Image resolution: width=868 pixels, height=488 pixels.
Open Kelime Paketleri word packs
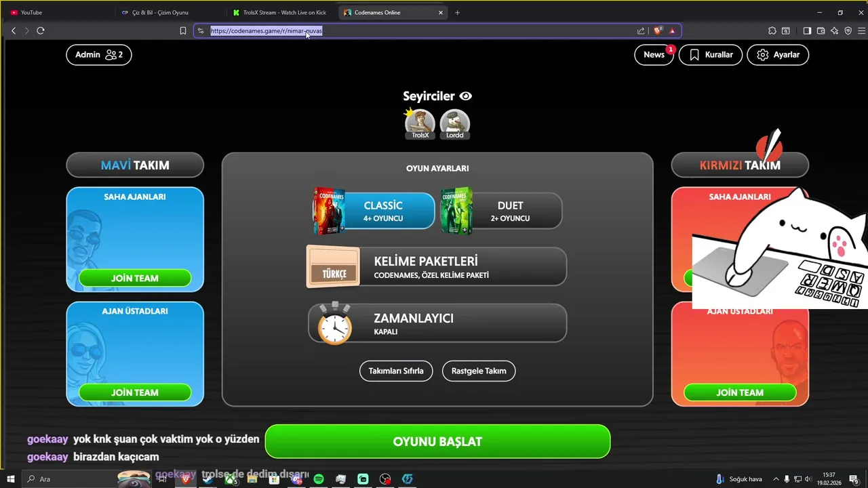[x=437, y=266]
